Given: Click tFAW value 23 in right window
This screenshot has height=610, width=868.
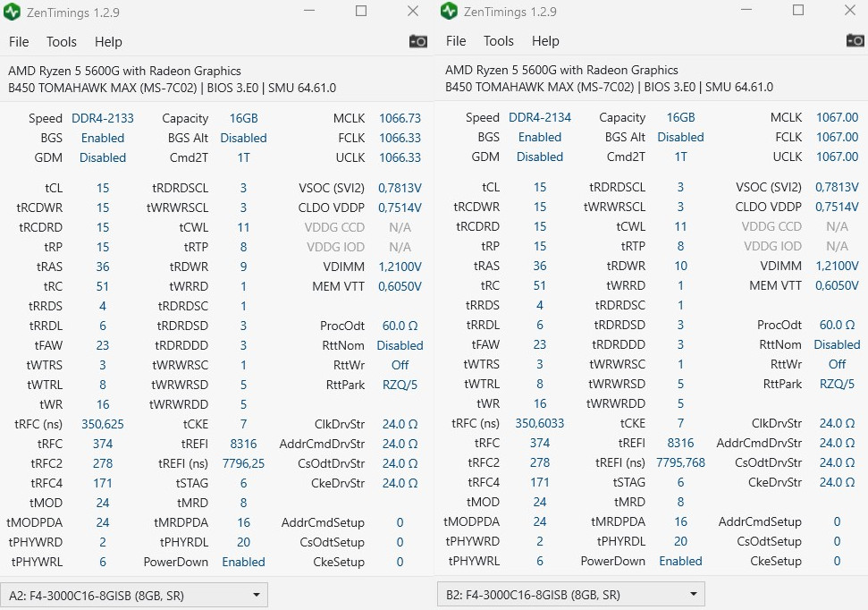Looking at the screenshot, I should tap(540, 344).
